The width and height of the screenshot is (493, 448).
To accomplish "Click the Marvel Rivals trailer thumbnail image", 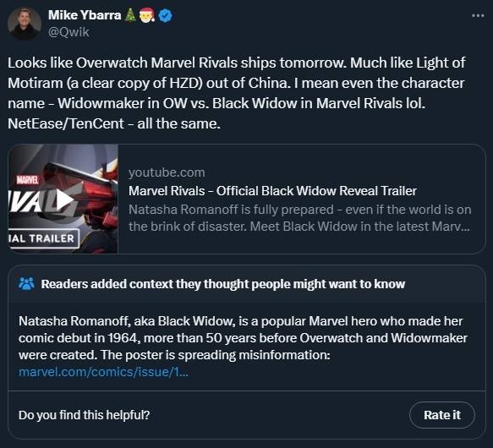I will pos(63,199).
